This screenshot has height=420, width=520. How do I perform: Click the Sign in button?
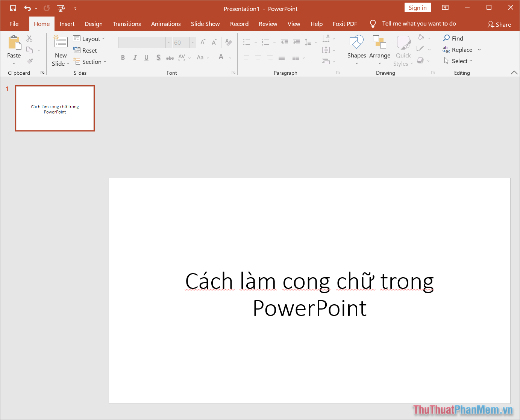click(417, 7)
